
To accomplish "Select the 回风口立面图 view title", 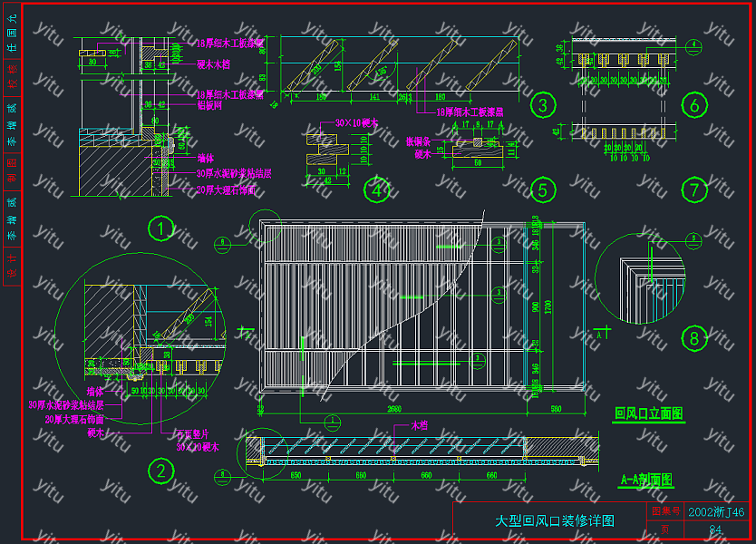I will 648,413.
